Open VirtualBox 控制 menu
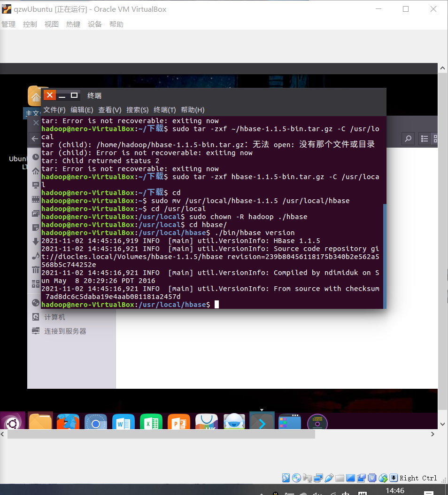Viewport: 448px width, 495px height. [30, 24]
